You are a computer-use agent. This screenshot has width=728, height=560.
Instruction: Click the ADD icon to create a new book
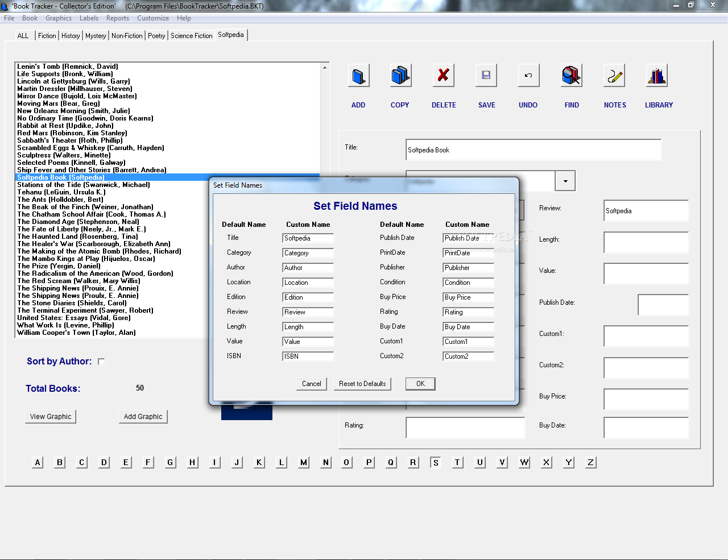point(358,75)
